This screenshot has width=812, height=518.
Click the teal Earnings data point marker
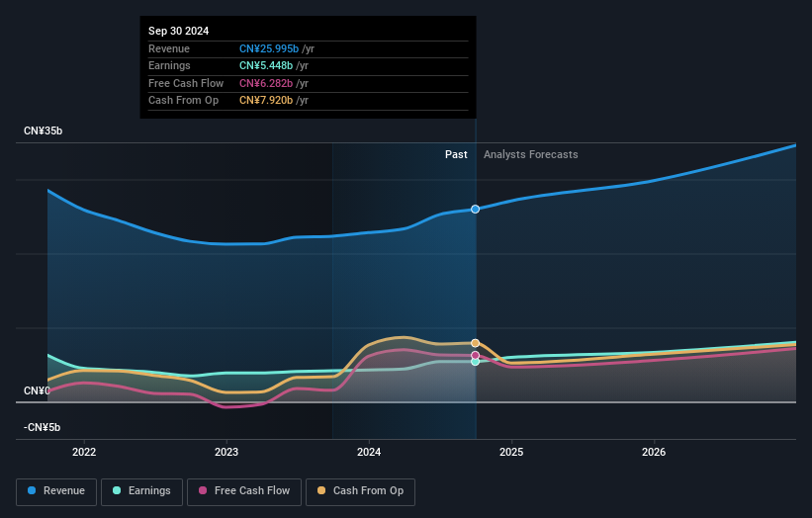(x=475, y=362)
